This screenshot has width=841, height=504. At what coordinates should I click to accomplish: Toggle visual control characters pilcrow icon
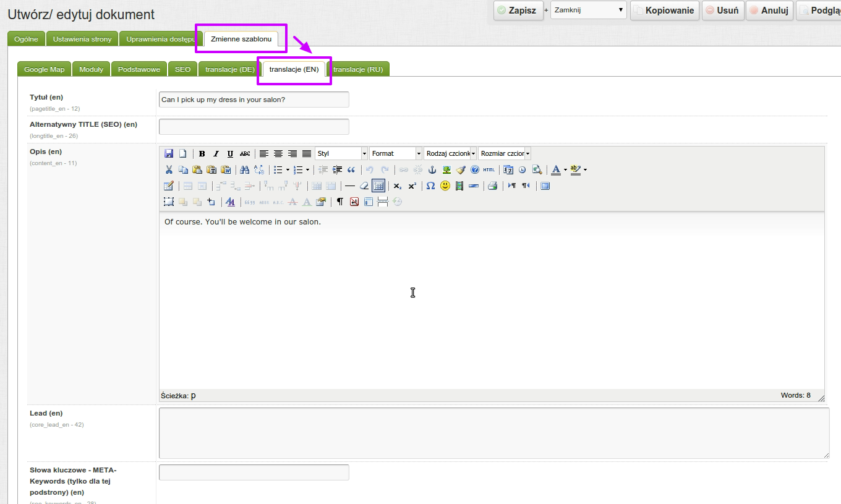(339, 202)
